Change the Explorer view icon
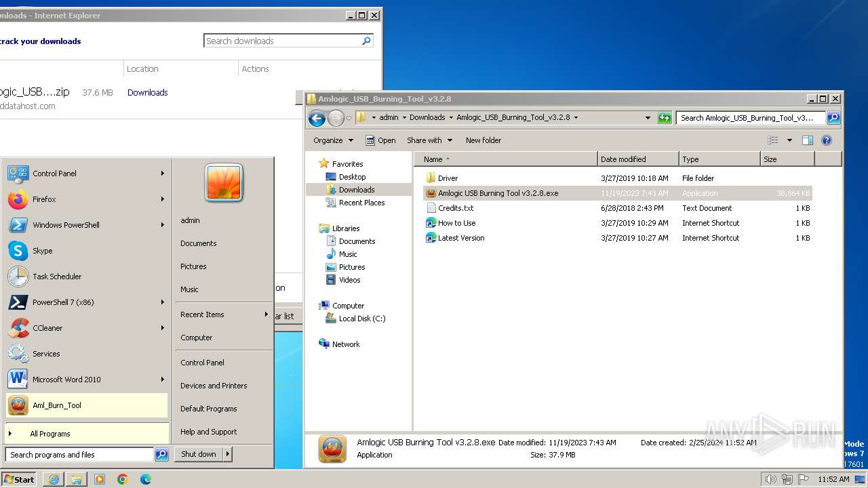Image resolution: width=868 pixels, height=488 pixels. (773, 140)
